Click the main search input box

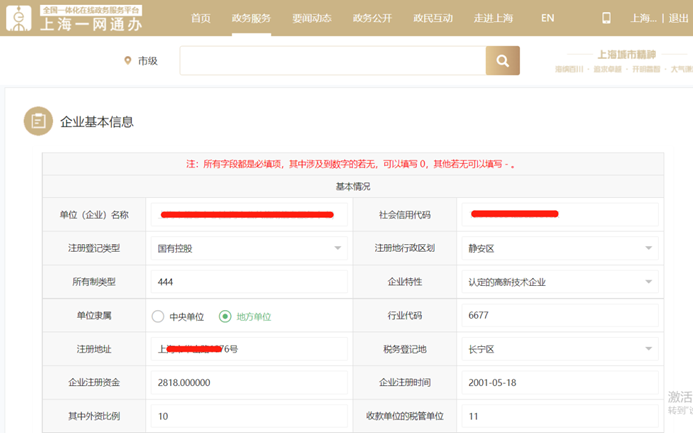point(332,61)
